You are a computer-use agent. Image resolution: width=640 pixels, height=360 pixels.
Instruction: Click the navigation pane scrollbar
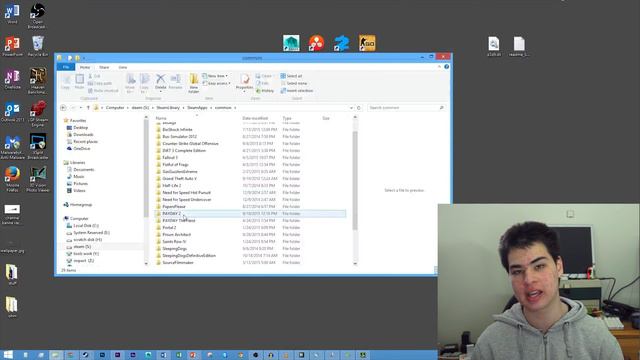pos(146,167)
